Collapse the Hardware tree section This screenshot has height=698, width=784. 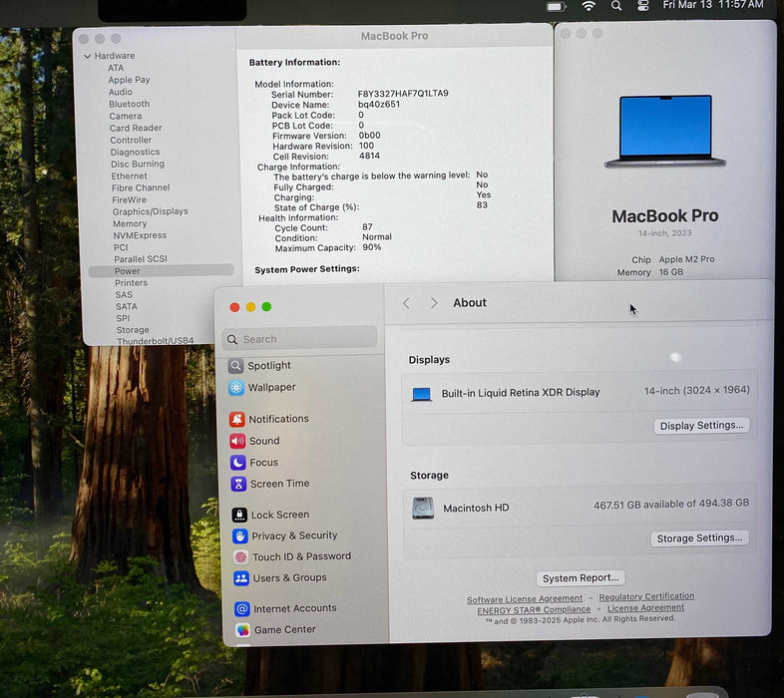click(x=88, y=57)
